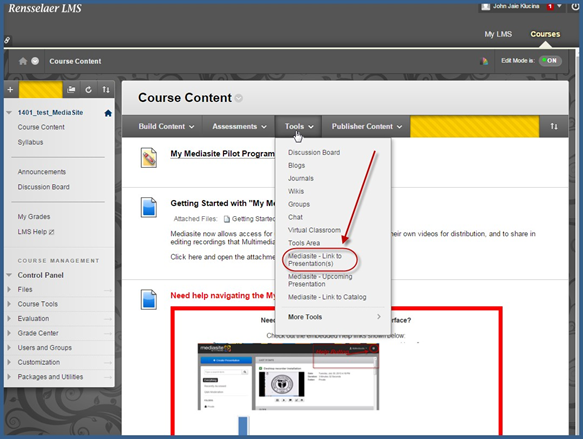Viewport: 583px width, 439px height.
Task: Select Discussion Board from the Tools menu
Action: pyautogui.click(x=314, y=152)
